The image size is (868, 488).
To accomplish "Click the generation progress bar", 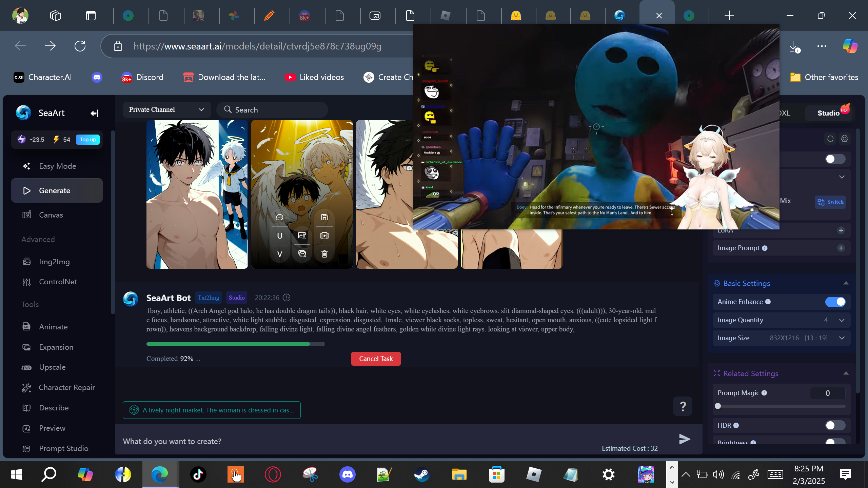I will pos(235,344).
